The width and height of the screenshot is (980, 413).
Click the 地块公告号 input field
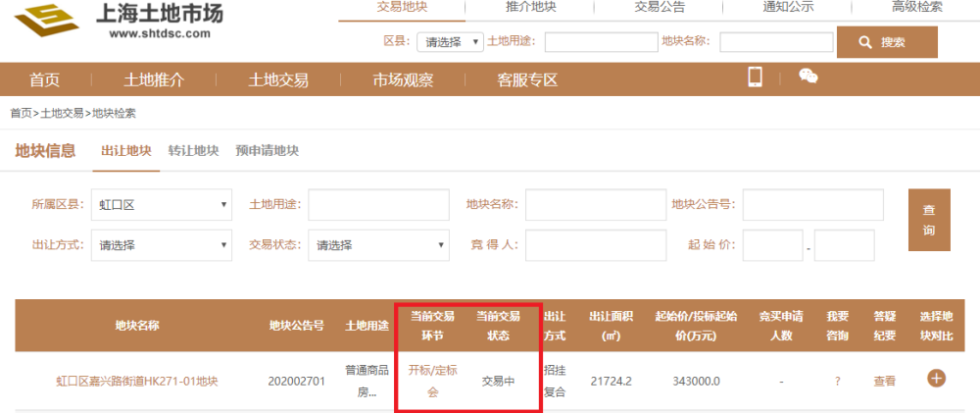(x=812, y=205)
